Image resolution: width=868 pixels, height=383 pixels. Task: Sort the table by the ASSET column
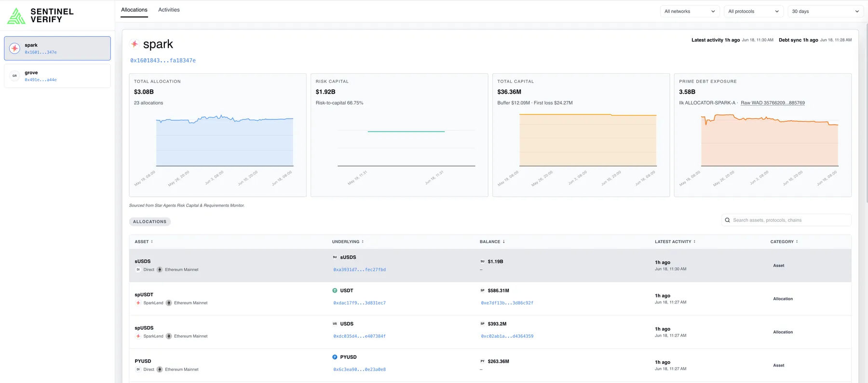point(144,242)
